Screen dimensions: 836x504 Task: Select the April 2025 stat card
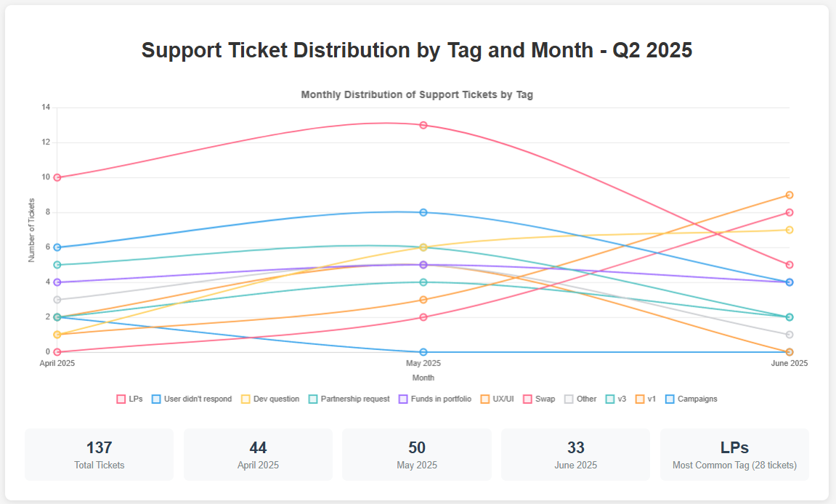coord(258,455)
